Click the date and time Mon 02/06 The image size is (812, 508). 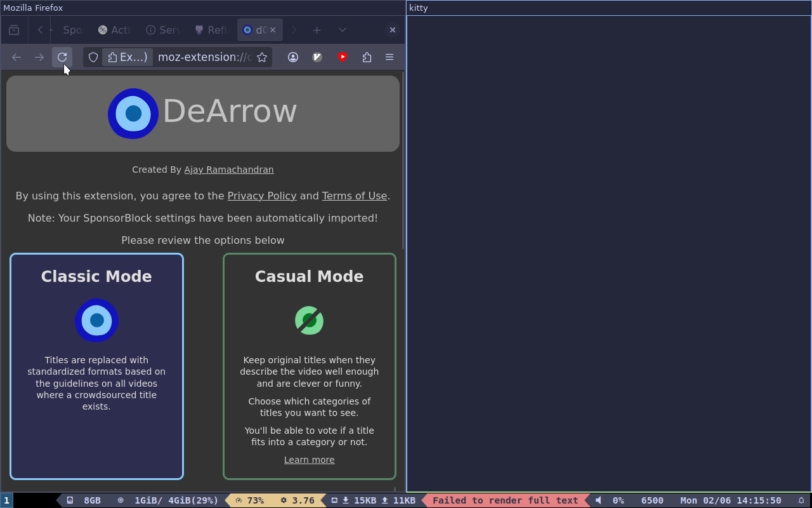coord(731,500)
